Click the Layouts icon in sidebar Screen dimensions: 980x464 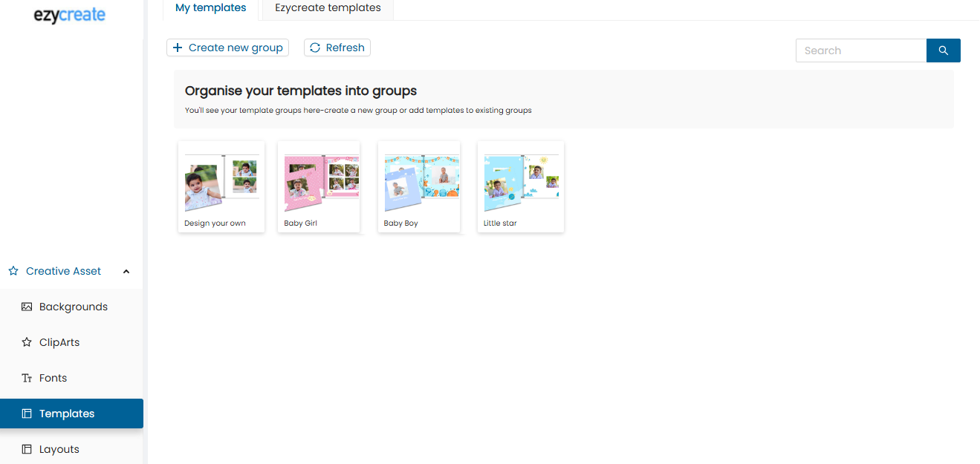pos(27,449)
